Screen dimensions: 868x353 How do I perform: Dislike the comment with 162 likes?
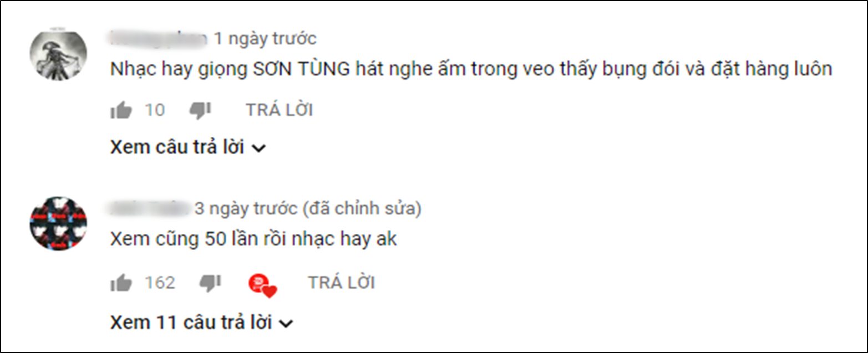(210, 284)
